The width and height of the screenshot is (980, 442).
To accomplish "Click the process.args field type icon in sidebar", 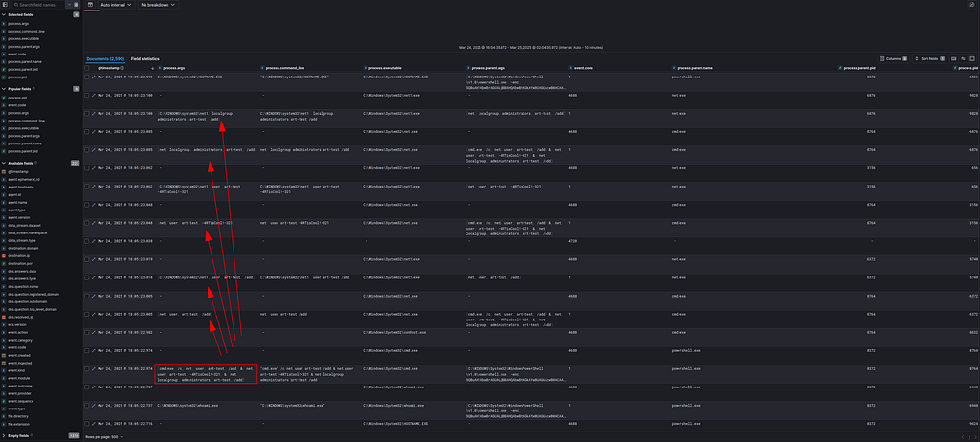I will coord(4,23).
